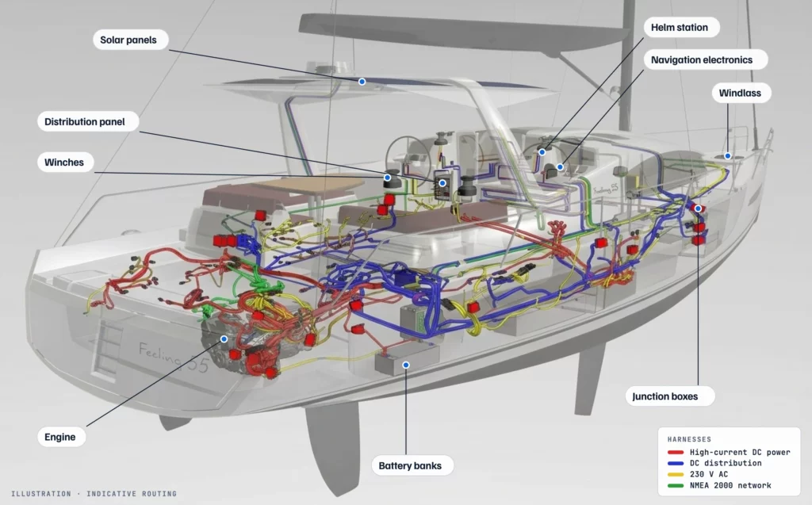Screen dimensions: 812x505
Task: Select the Navigation electronics label
Action: pyautogui.click(x=705, y=59)
